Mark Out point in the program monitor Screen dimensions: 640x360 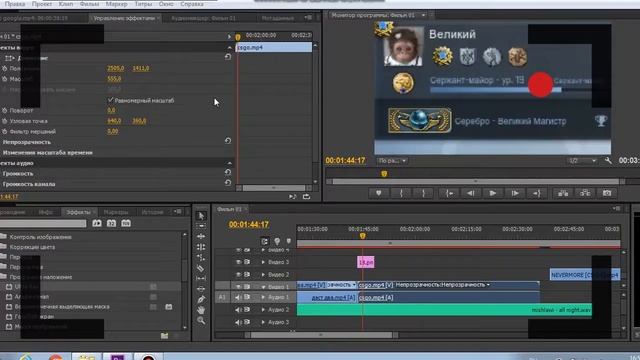tap(423, 193)
